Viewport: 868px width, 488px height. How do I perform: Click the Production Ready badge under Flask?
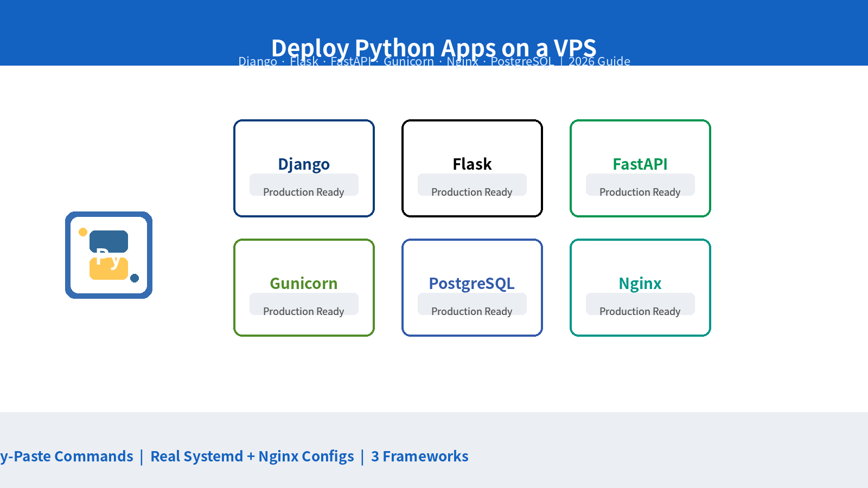[x=472, y=185]
